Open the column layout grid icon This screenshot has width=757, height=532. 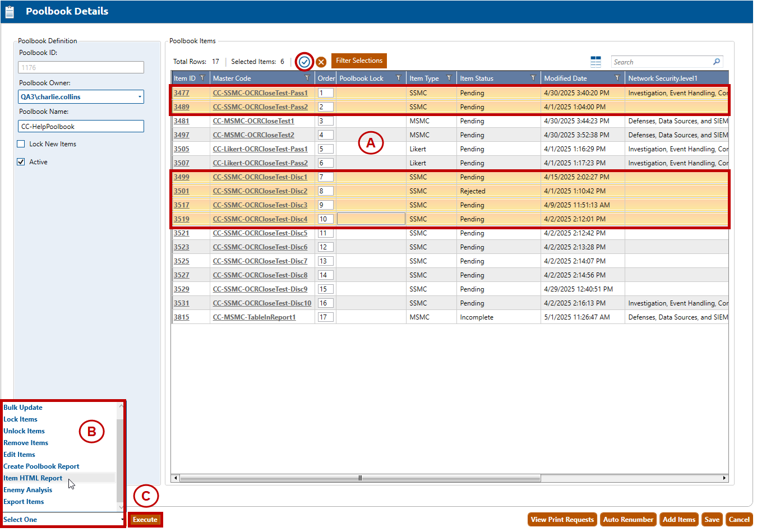pyautogui.click(x=596, y=62)
